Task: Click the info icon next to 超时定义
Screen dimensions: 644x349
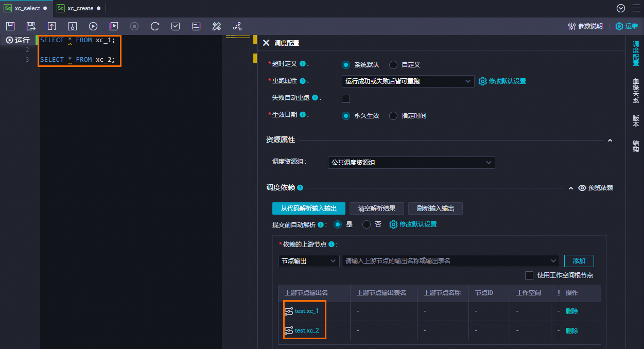Action: (x=303, y=64)
